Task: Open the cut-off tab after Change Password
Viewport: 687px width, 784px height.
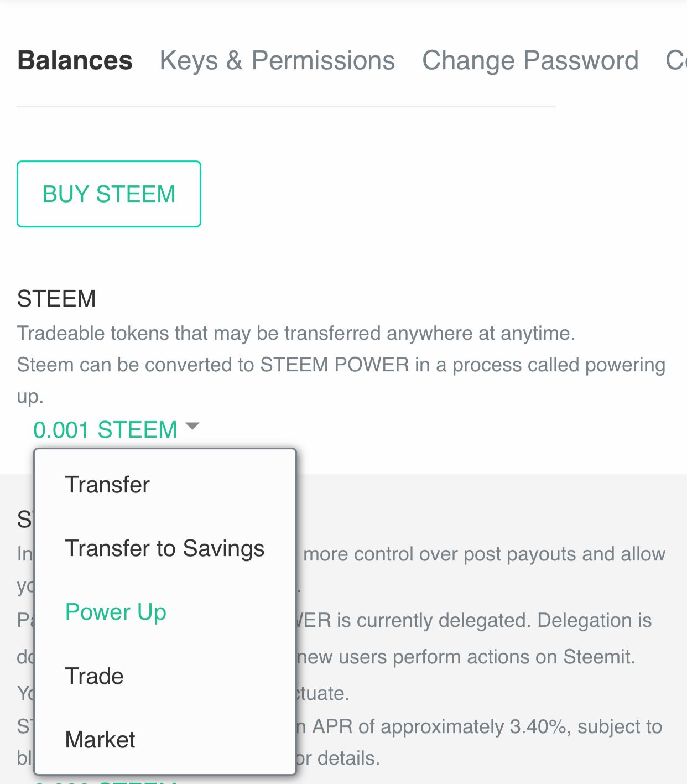Action: [x=676, y=60]
